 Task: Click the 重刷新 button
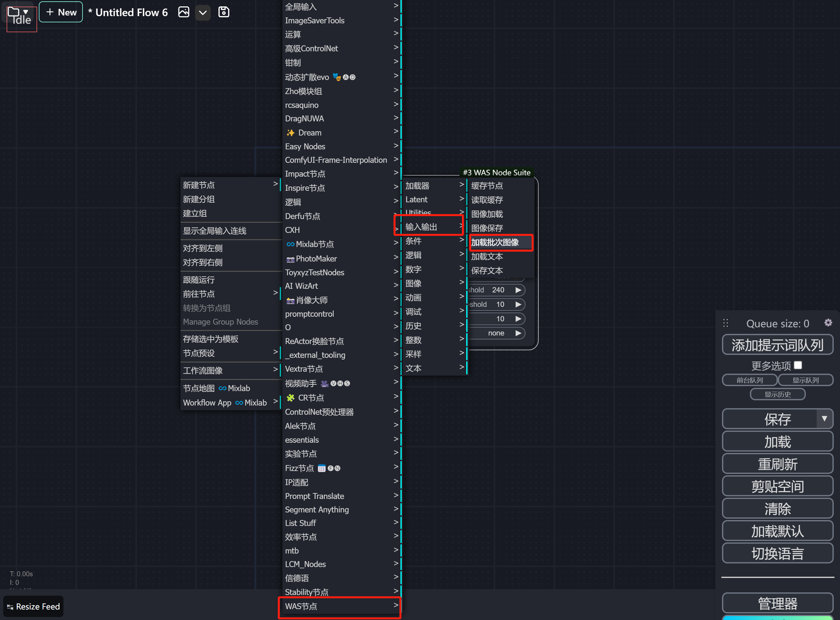point(777,464)
